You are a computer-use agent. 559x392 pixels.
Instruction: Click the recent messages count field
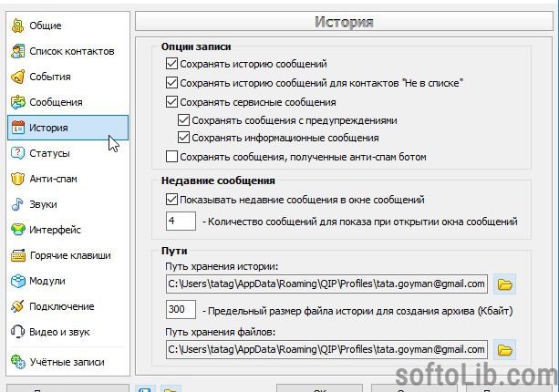181,221
